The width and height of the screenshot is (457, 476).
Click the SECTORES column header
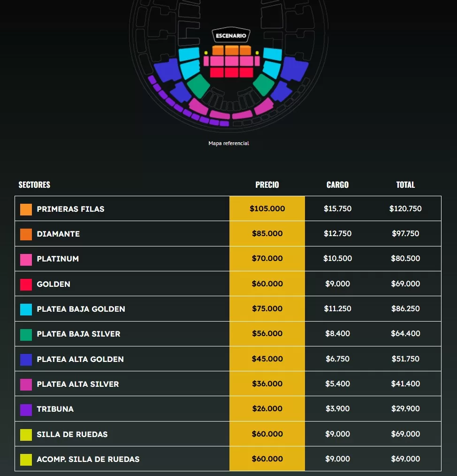coord(34,185)
